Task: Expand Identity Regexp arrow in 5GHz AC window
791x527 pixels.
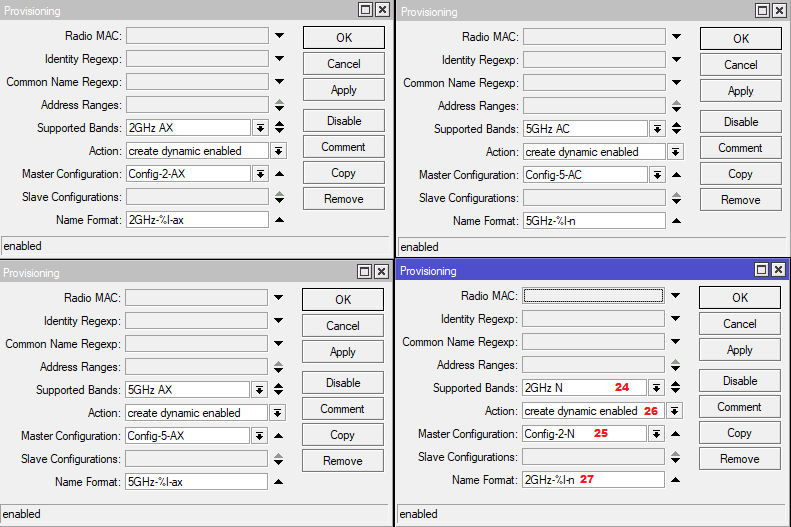Action: [x=677, y=60]
